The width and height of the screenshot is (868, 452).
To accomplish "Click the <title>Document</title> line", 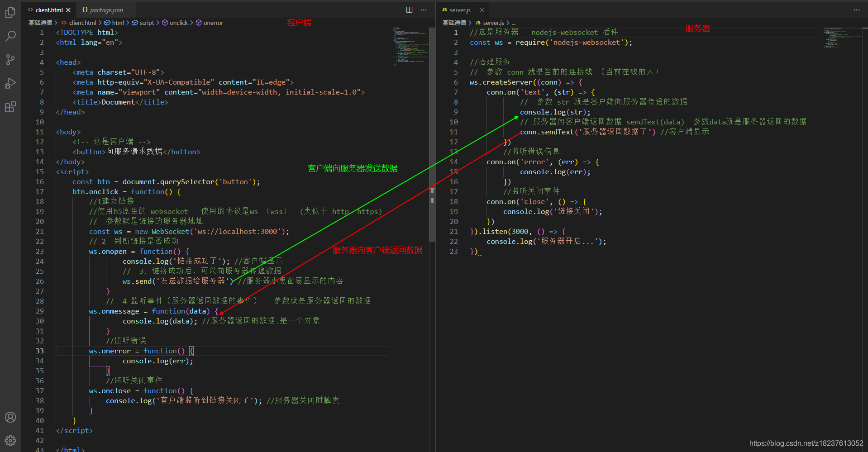I will click(120, 102).
